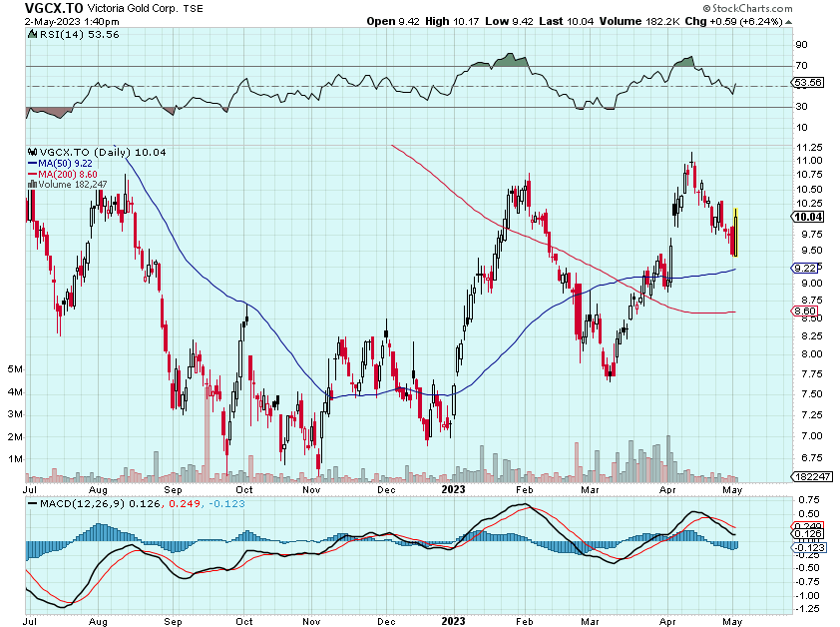840x627 pixels.
Task: Click the Apr label under the price chart
Action: click(667, 489)
